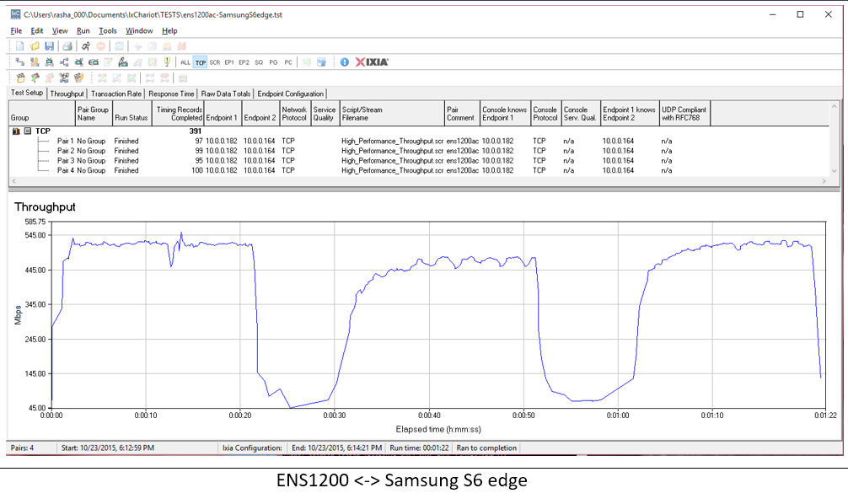Viewport: 848px width, 504px height.
Task: Click the horizontal scrollbar right arrow
Action: [824, 181]
